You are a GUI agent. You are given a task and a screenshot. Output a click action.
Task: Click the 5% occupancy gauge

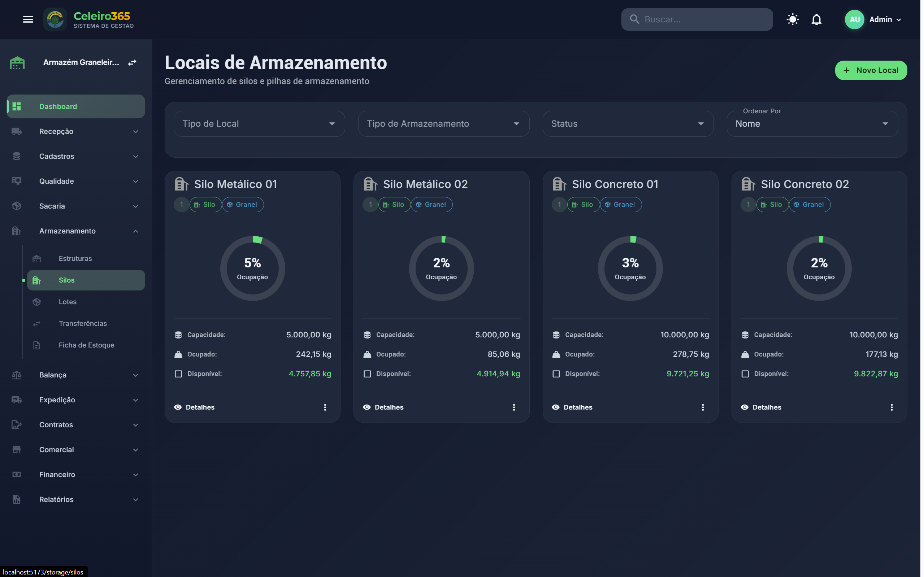(252, 268)
